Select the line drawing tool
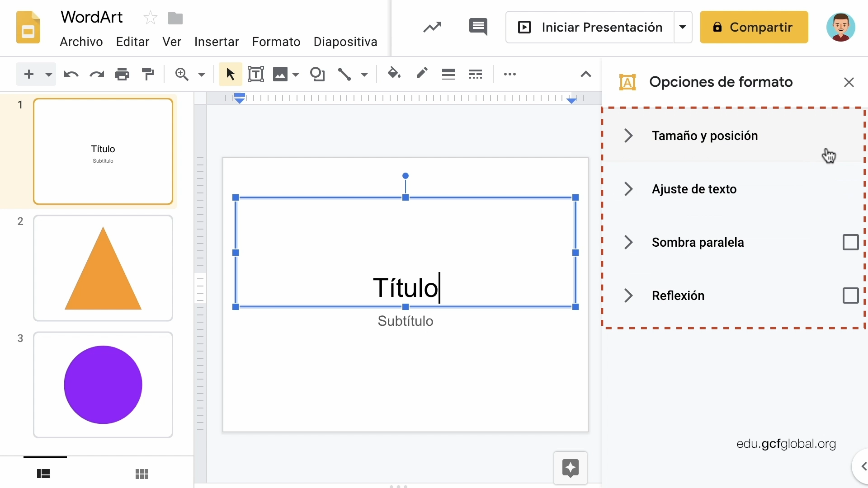This screenshot has height=488, width=868. coord(344,74)
